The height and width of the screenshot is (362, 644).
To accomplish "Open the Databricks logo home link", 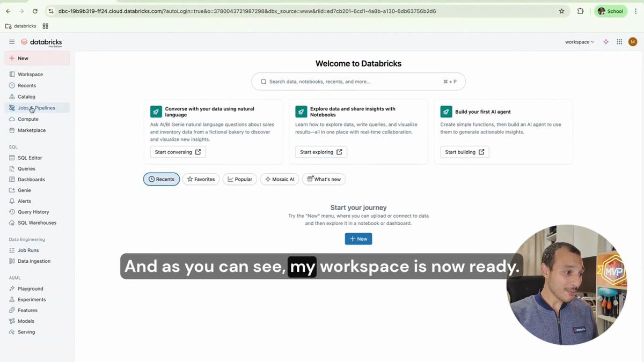I will point(41,42).
